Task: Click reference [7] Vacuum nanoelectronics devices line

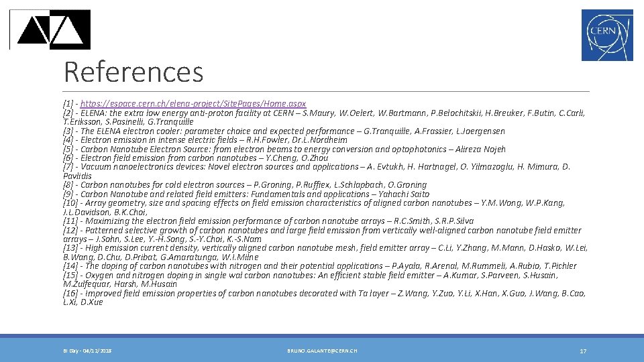Action: [317, 171]
